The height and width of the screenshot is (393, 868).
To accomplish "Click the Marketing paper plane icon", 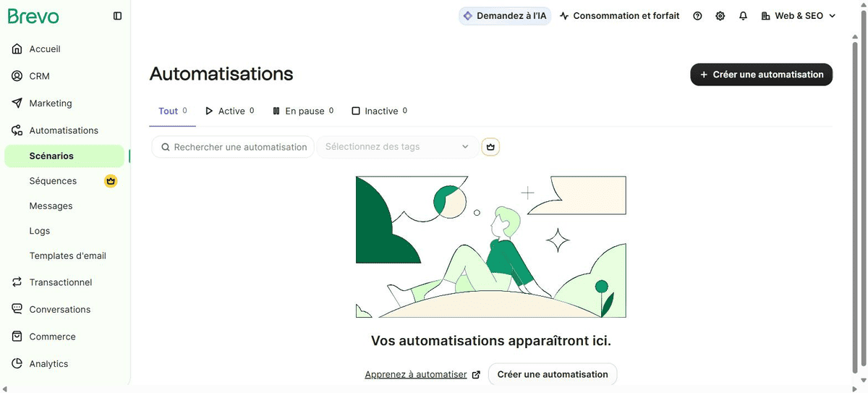I will click(17, 103).
